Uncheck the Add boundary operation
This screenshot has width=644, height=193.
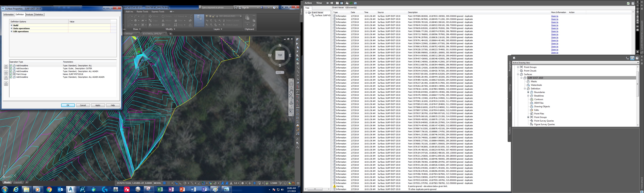[11, 68]
